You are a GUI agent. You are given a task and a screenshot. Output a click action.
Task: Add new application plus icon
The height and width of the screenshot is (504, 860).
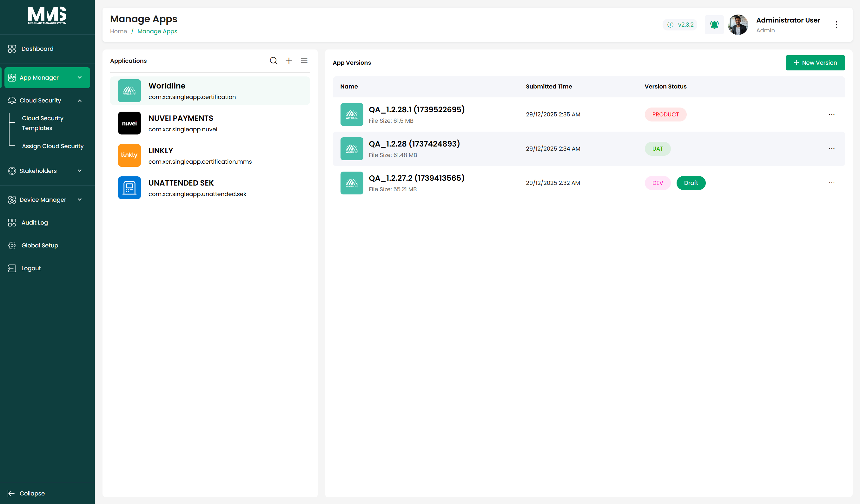pyautogui.click(x=289, y=61)
